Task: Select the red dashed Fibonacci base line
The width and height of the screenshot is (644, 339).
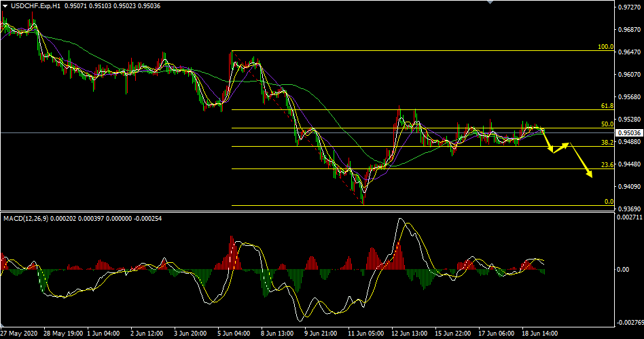Action: pos(298,128)
